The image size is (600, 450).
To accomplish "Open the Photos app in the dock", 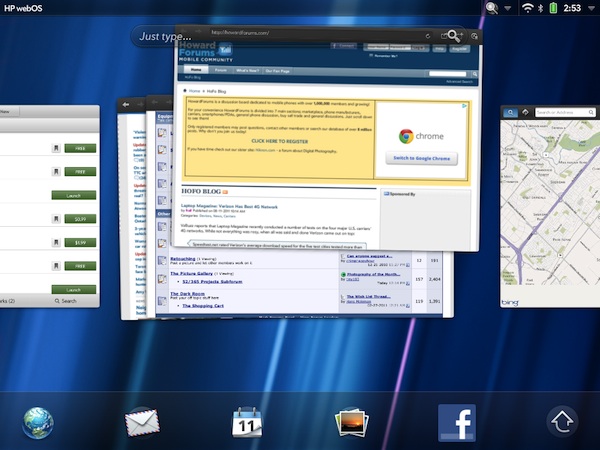I will point(352,422).
